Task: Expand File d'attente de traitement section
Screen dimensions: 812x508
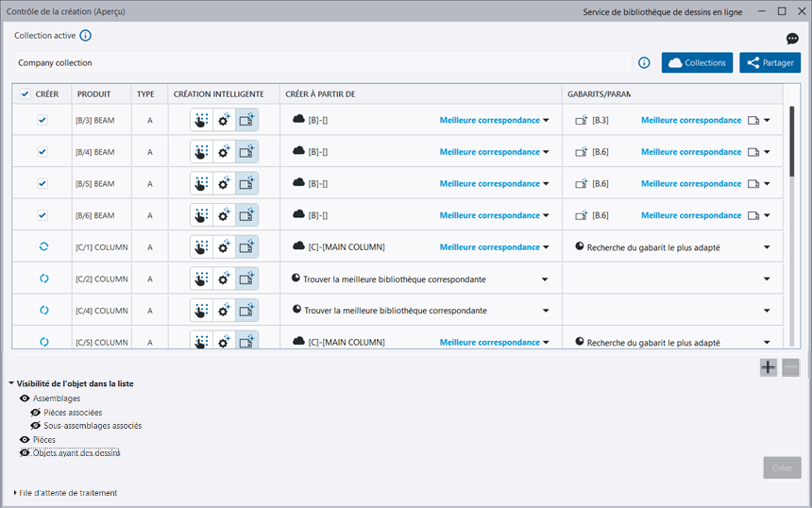Action: click(15, 493)
